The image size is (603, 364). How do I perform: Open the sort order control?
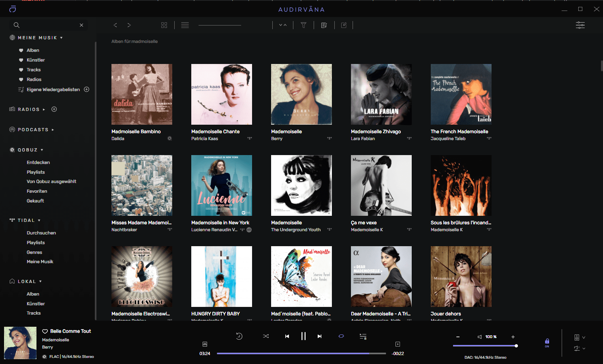[x=283, y=25]
